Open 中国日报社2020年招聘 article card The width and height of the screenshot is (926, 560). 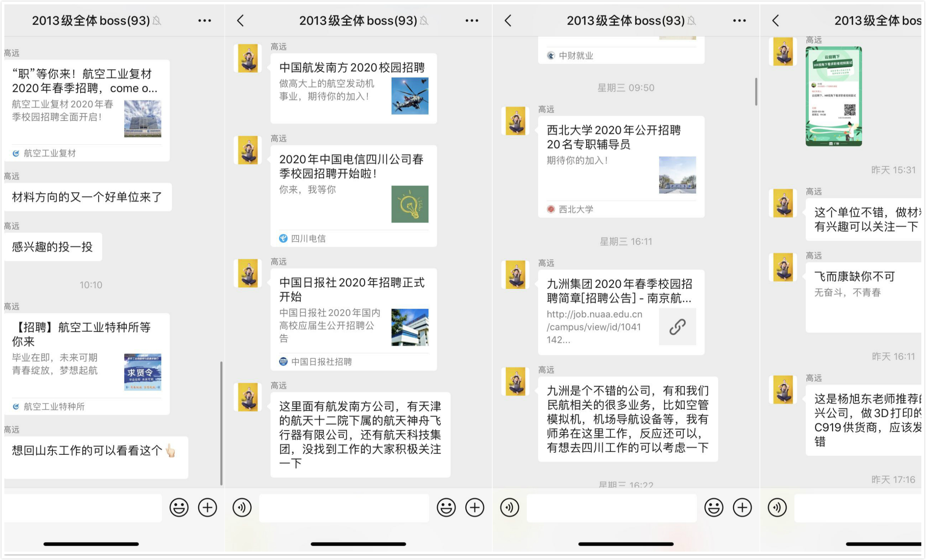pyautogui.click(x=353, y=319)
